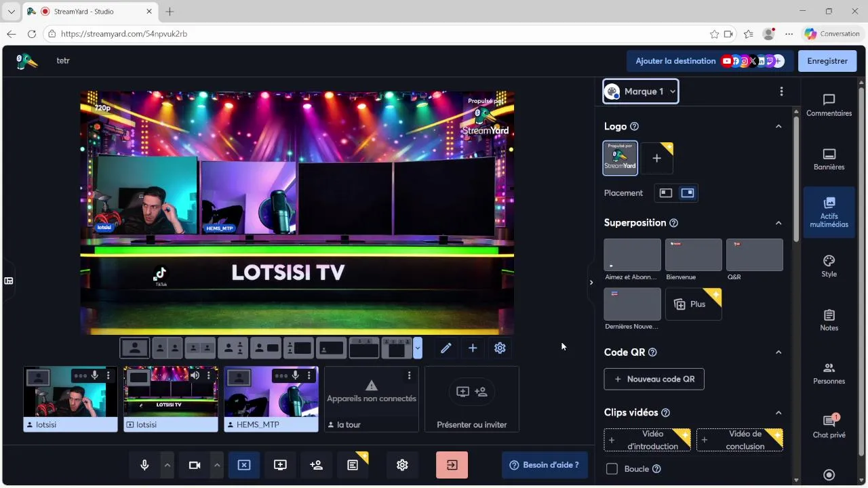868x488 pixels.
Task: Click the invite guests person-plus icon
Action: (316, 465)
